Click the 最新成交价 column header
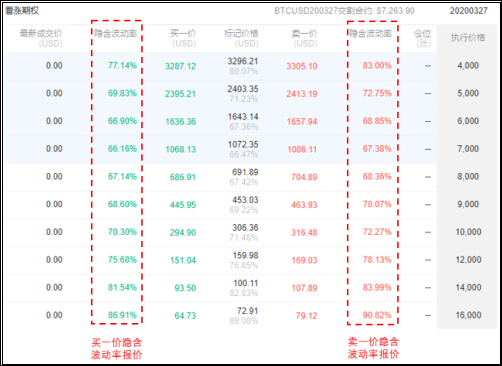Image resolution: width=502 pixels, height=366 pixels. tap(41, 38)
